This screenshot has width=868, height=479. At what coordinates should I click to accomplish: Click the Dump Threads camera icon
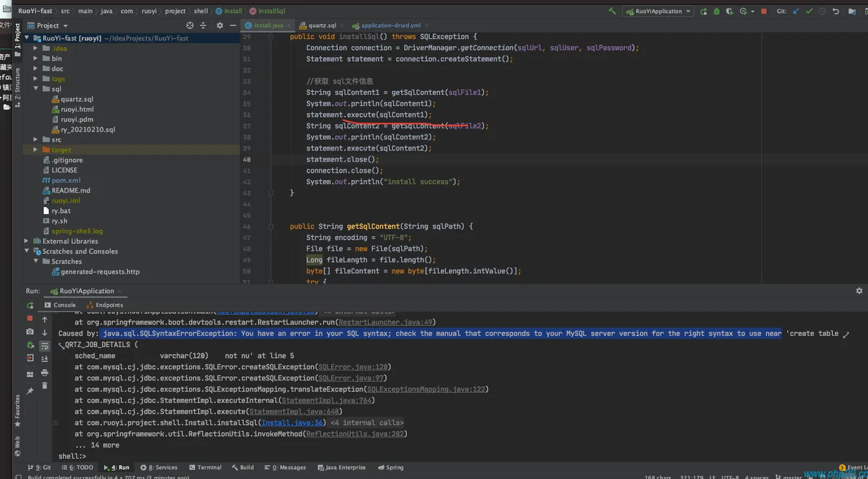tap(30, 332)
